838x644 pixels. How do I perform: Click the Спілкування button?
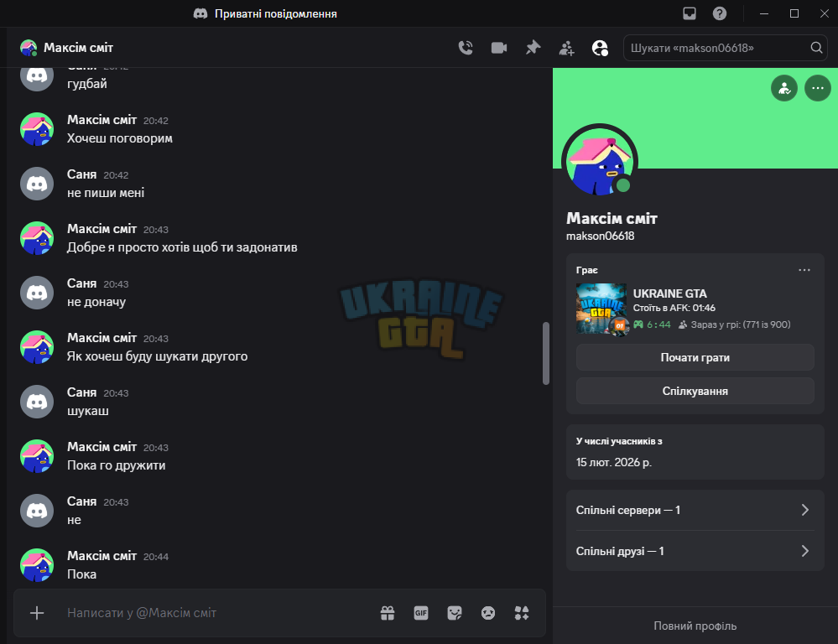(x=695, y=392)
